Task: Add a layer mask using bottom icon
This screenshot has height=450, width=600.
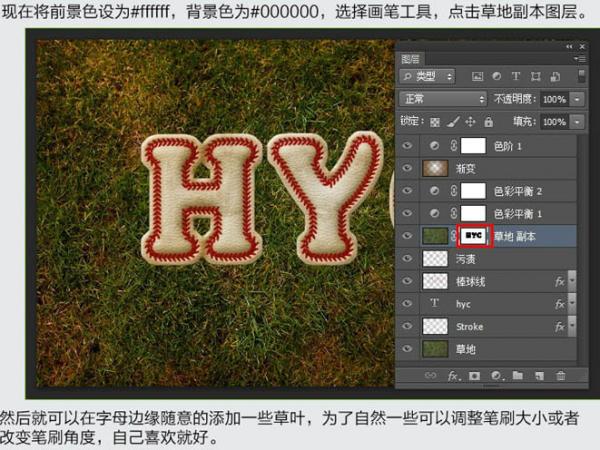Action: click(x=474, y=375)
